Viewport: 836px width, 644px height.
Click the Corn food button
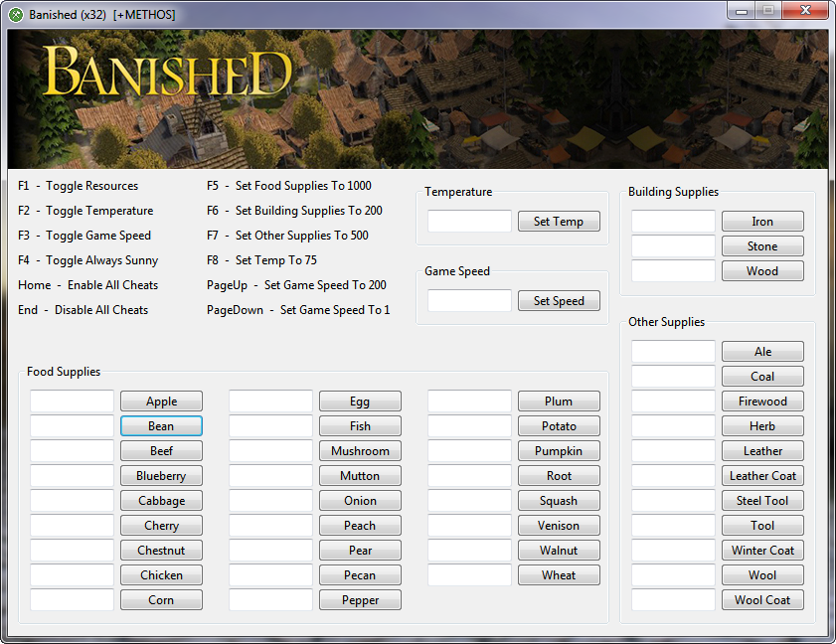click(x=162, y=599)
